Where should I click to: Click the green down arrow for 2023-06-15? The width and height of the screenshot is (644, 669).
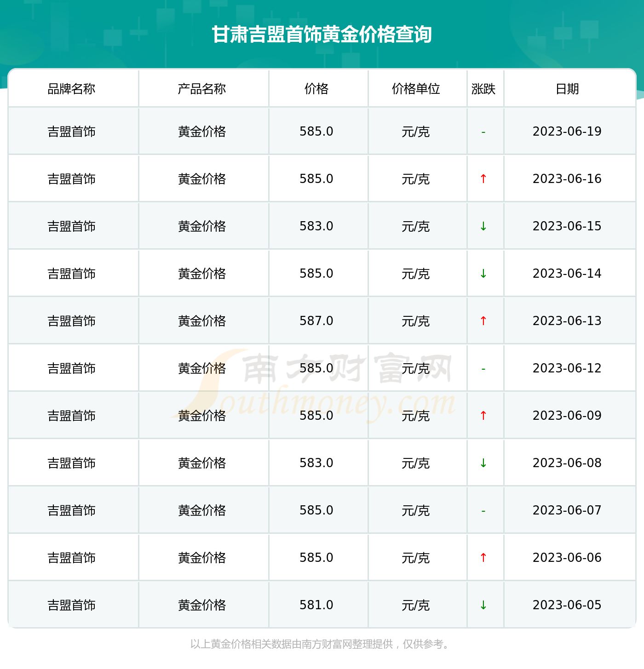pos(483,226)
